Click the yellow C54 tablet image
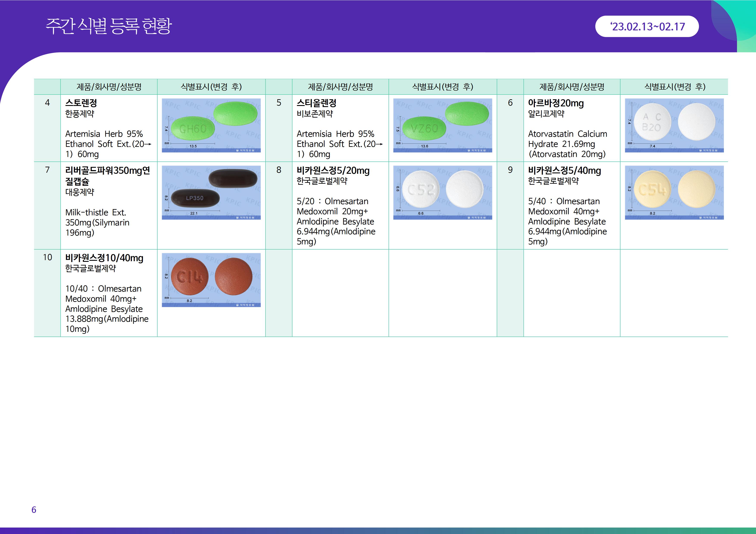 click(x=674, y=192)
